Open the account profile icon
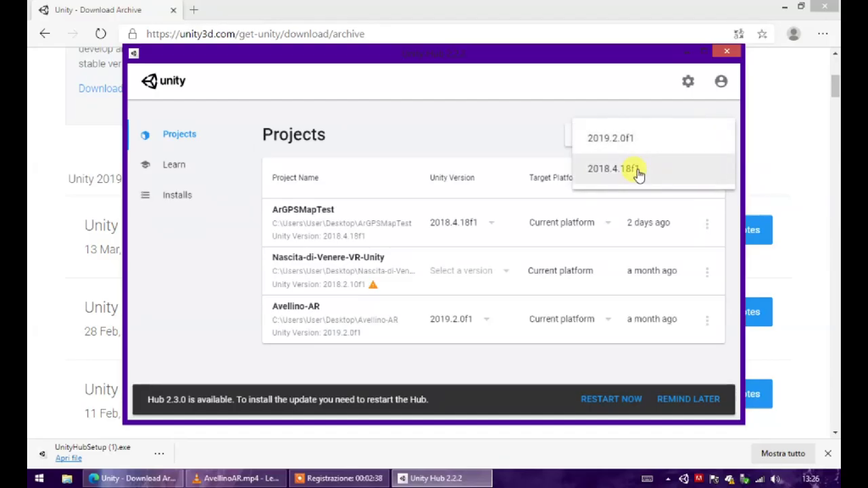Image resolution: width=868 pixels, height=488 pixels. tap(721, 81)
